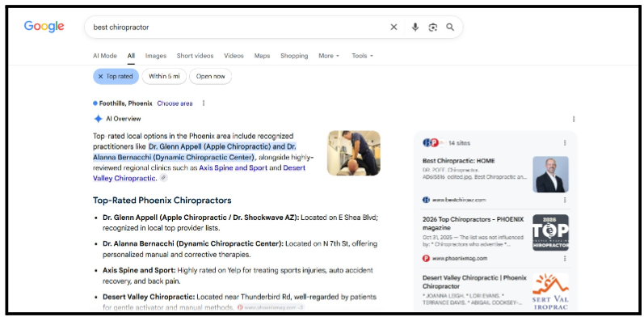Screen dimensions: 644x317
Task: Click the bestchiroaz.com site favicon
Action: pos(426,200)
